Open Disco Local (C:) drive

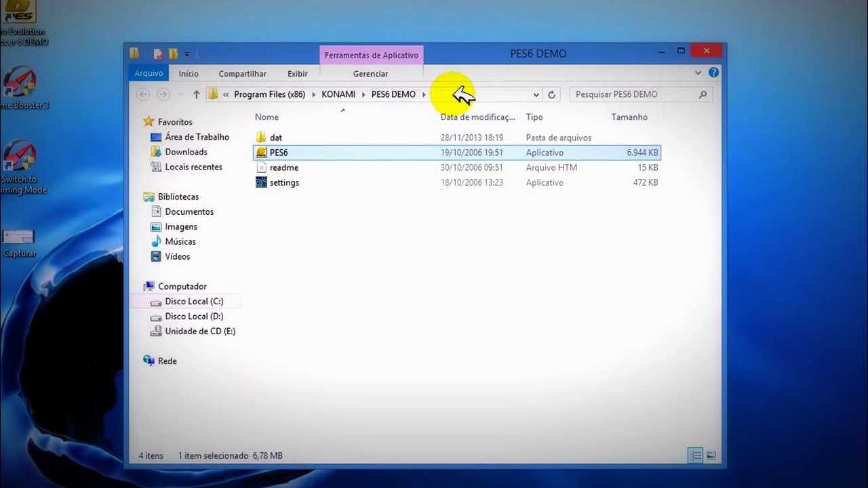[194, 301]
